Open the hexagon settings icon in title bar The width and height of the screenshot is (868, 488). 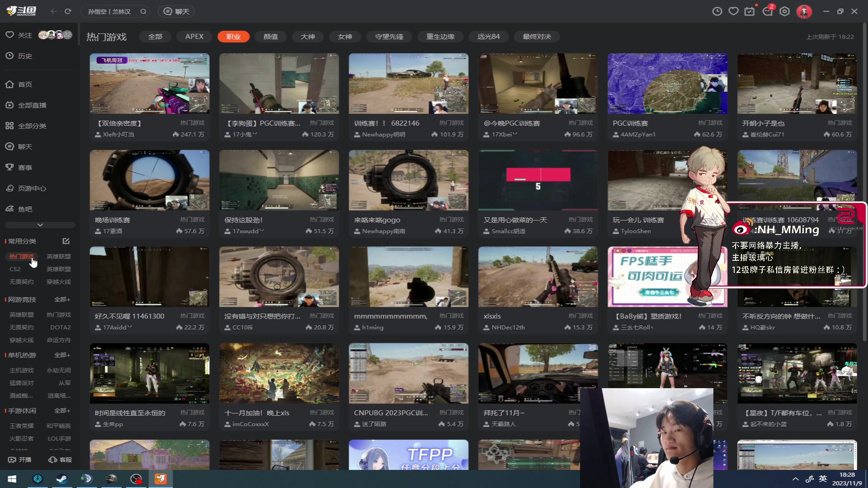click(x=785, y=11)
